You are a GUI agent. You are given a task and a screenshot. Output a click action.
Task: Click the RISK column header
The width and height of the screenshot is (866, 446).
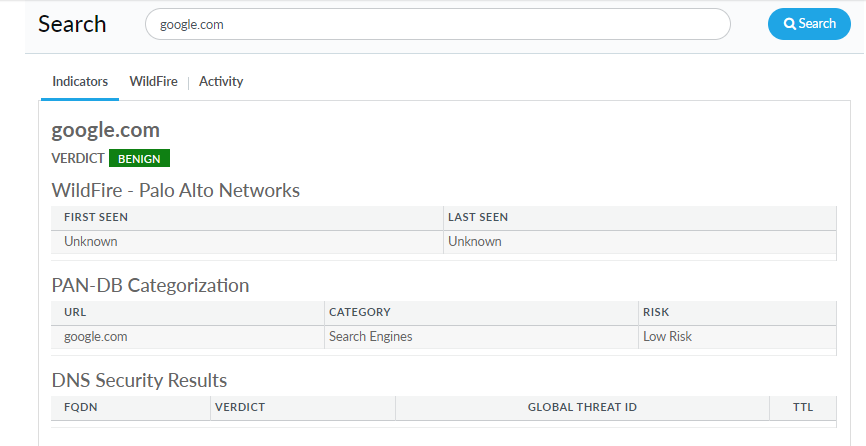(656, 312)
